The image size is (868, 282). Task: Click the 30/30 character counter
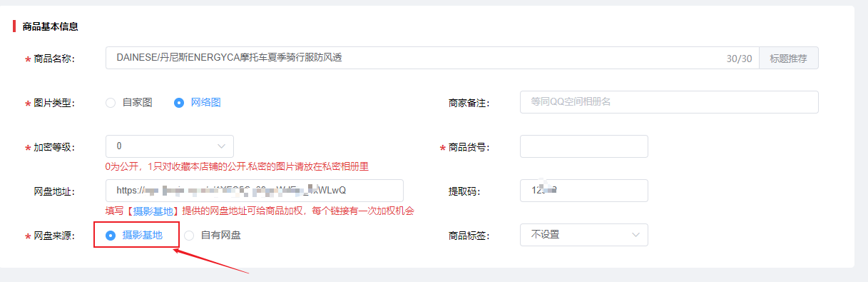point(740,59)
